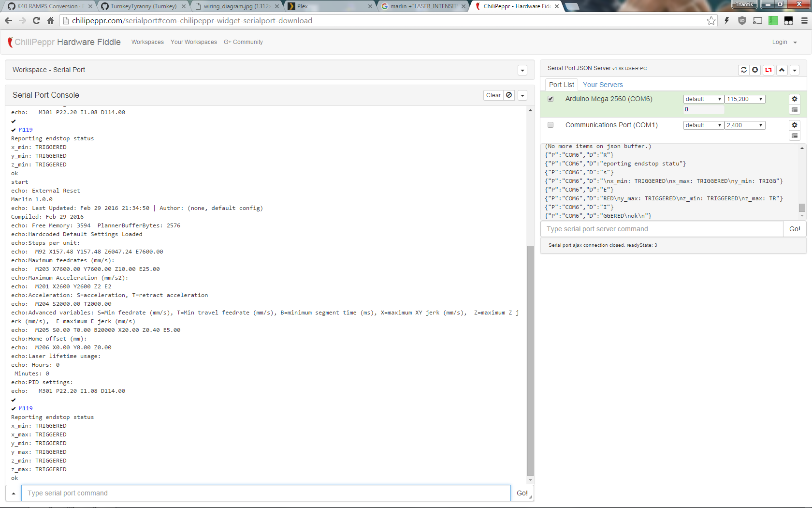Screen dimensions: 812x508
Task: Refresh the serial port list
Action: [x=743, y=70]
